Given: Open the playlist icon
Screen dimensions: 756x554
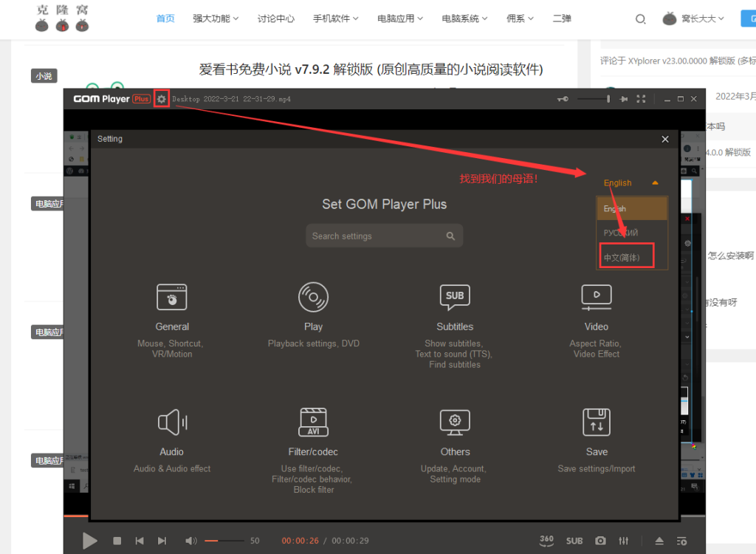Looking at the screenshot, I should click(681, 541).
